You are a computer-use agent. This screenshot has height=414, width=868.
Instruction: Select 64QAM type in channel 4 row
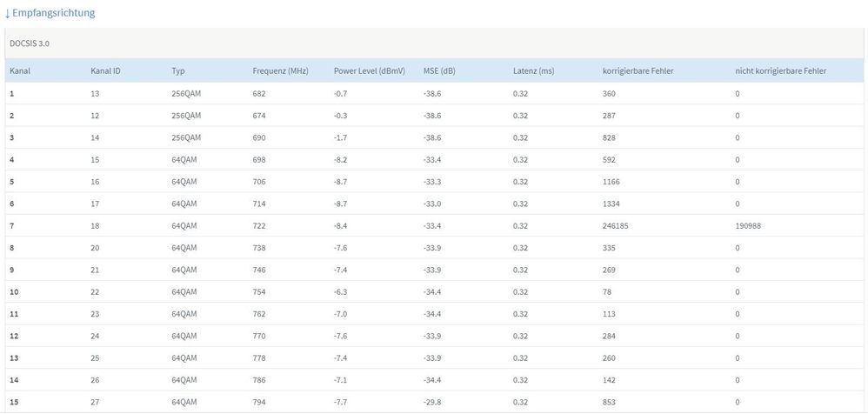(x=184, y=160)
